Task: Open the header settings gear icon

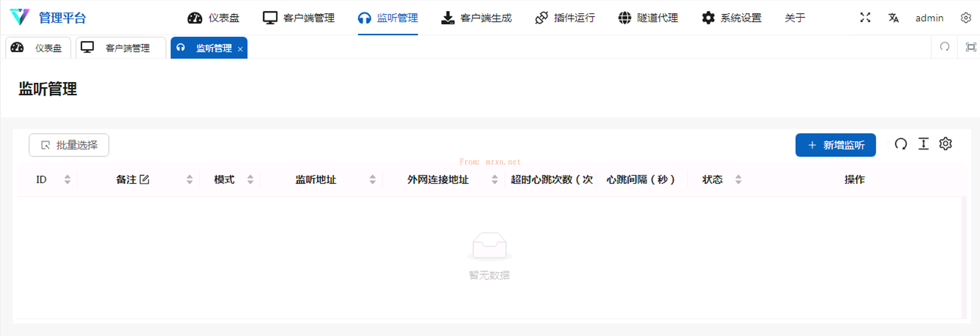Action: click(x=965, y=18)
